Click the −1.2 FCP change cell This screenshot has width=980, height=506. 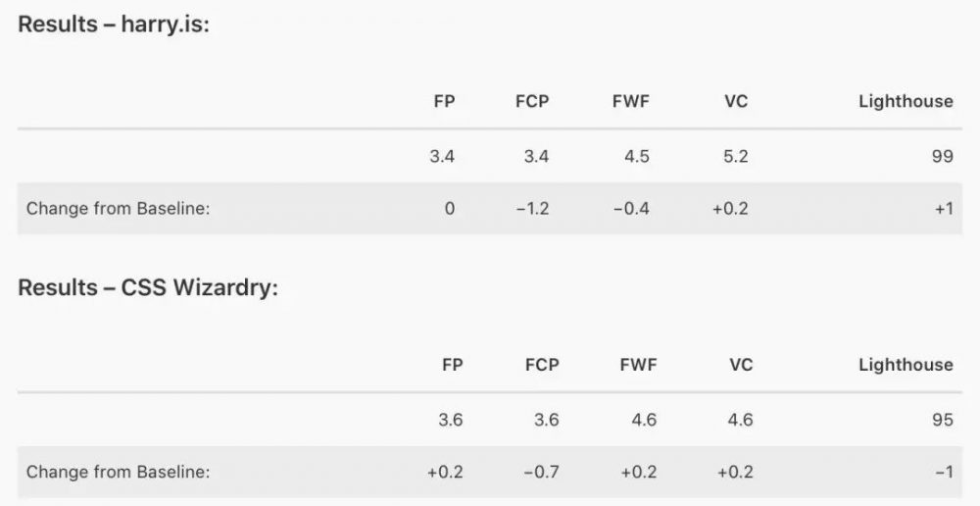[x=532, y=208]
